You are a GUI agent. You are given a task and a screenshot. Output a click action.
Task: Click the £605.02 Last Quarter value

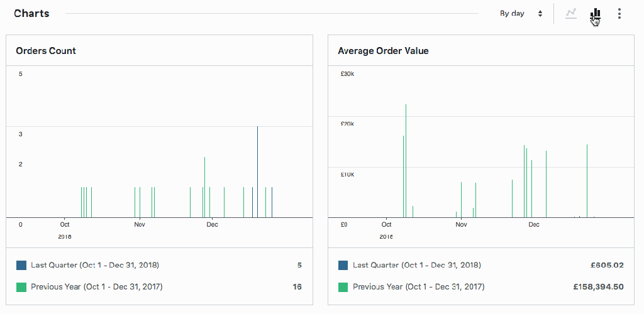click(x=606, y=265)
